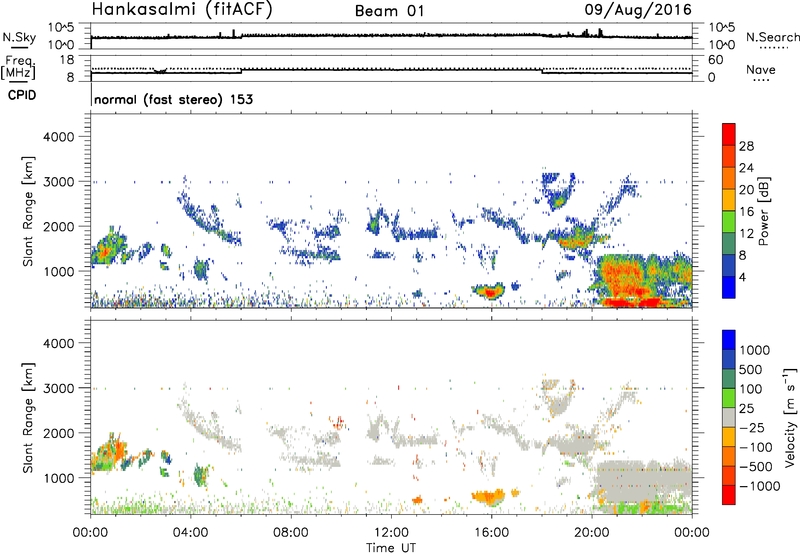Click the "60" Nave axis tick label
Screen dimensions: 800x554
coord(715,60)
